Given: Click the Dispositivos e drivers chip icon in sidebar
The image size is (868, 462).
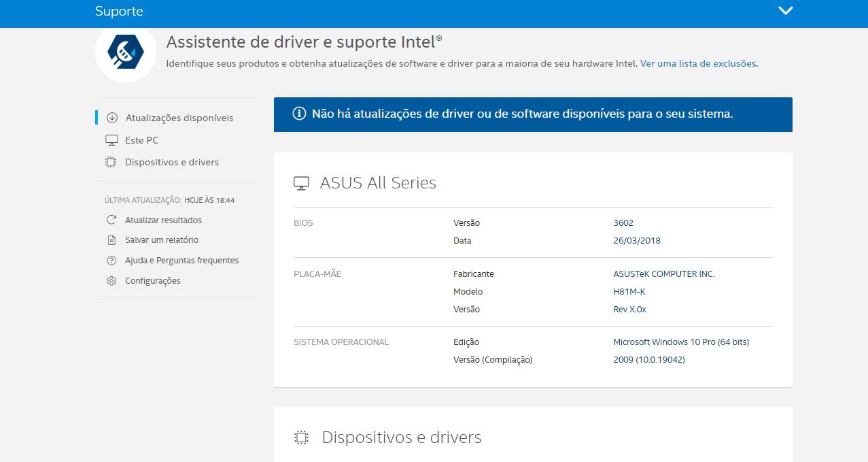Looking at the screenshot, I should pyautogui.click(x=111, y=162).
